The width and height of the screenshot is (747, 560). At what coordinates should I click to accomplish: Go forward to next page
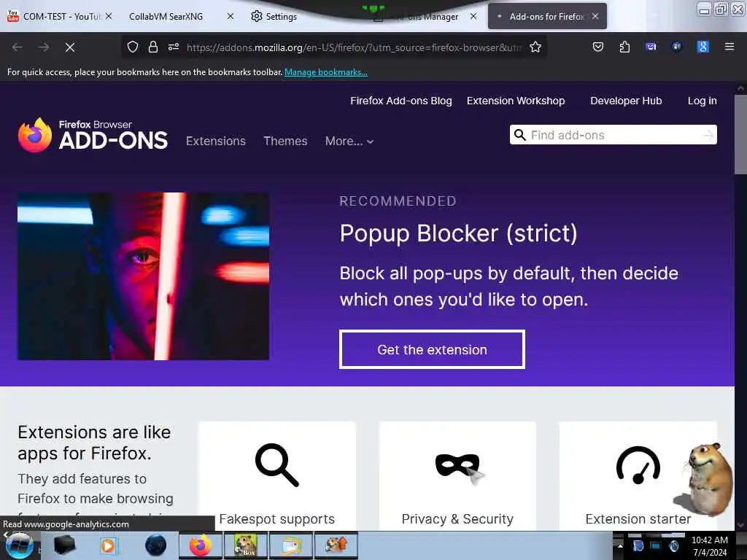44,47
